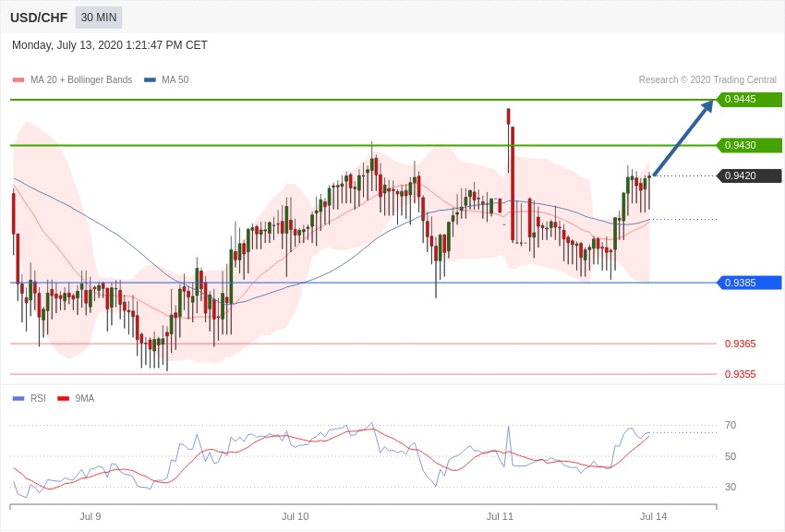Select the 0.9420 current price tag
Image resolution: width=785 pixels, height=532 pixels.
coord(749,175)
